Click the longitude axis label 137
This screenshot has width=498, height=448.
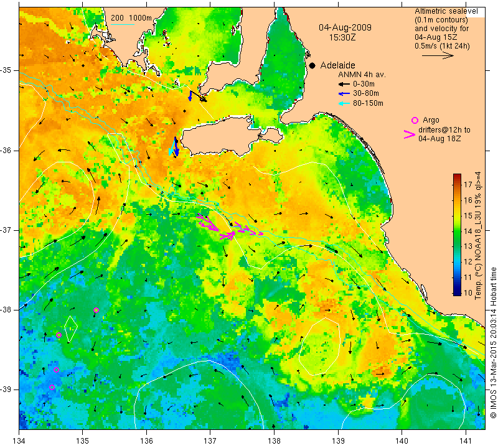(x=210, y=441)
